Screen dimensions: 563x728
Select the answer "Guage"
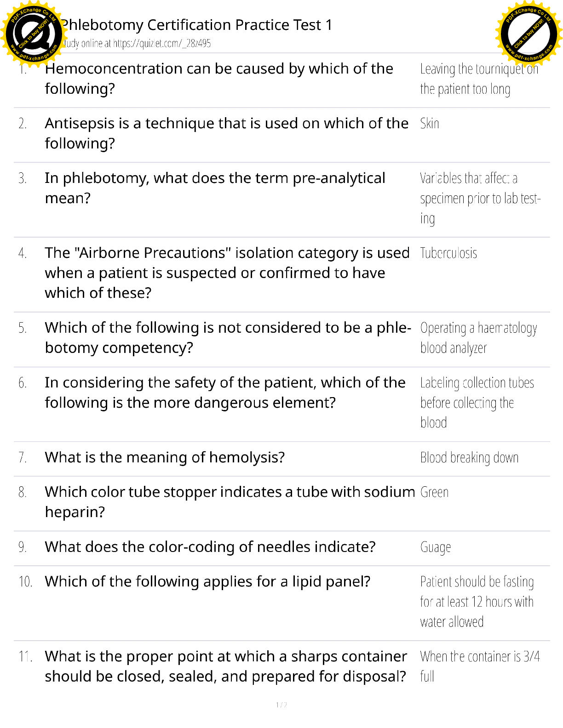[x=435, y=547]
